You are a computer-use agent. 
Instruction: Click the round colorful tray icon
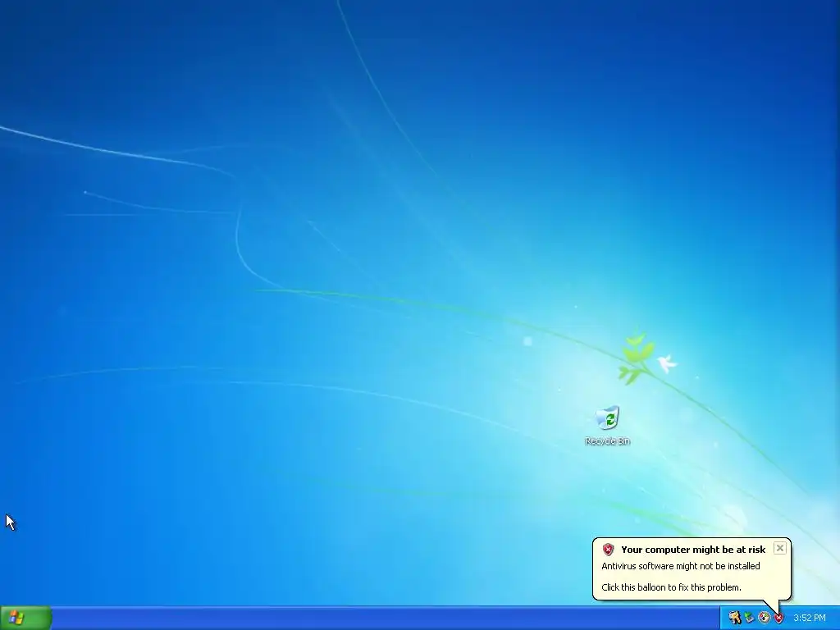point(764,618)
